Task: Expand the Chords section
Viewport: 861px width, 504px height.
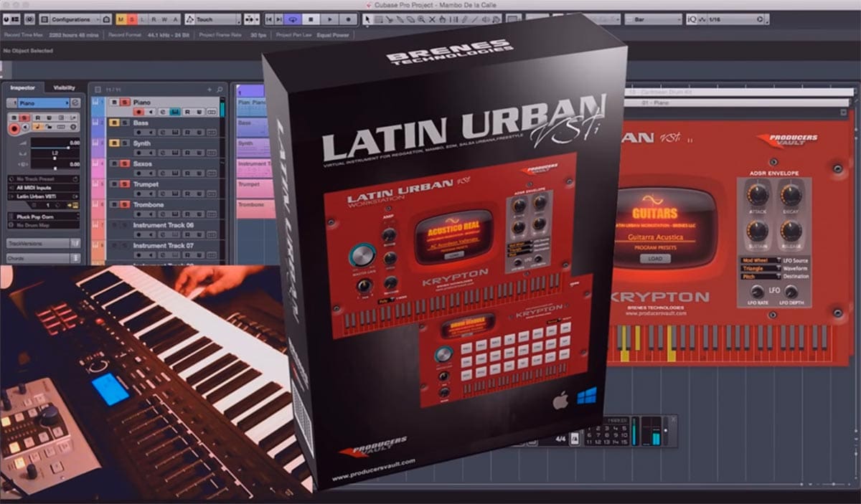Action: click(43, 258)
